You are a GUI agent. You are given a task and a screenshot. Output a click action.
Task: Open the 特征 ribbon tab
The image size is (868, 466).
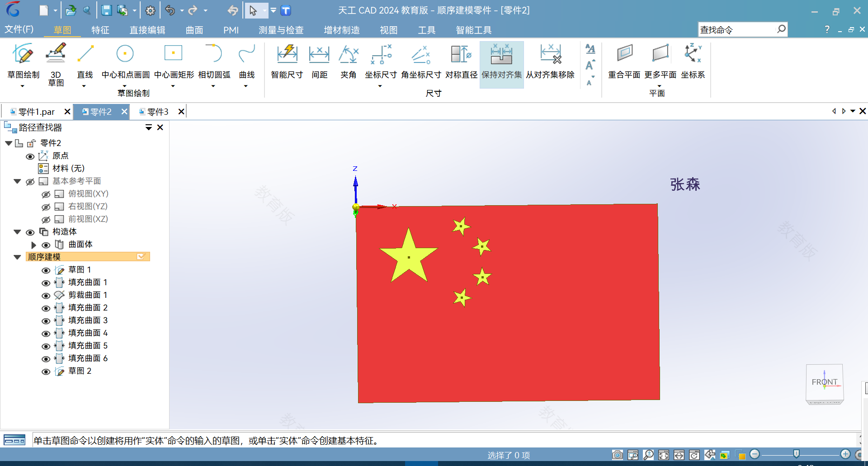100,30
